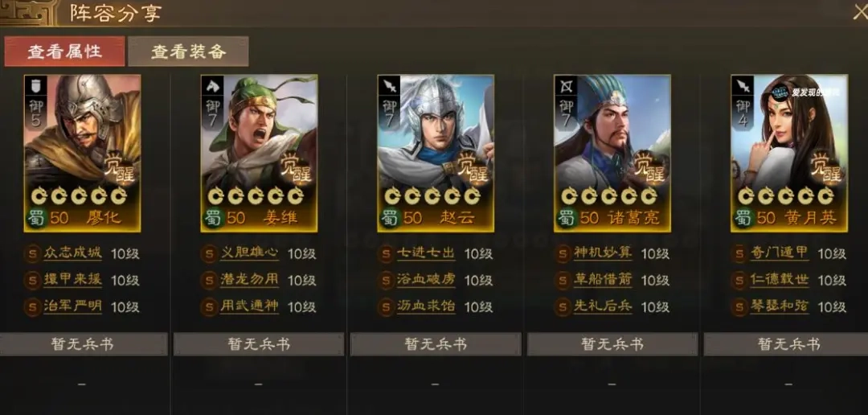Screen dimensions: 868x415
Task: Click the 蜀 faction badge on 诸葛亮's card
Action: click(567, 217)
